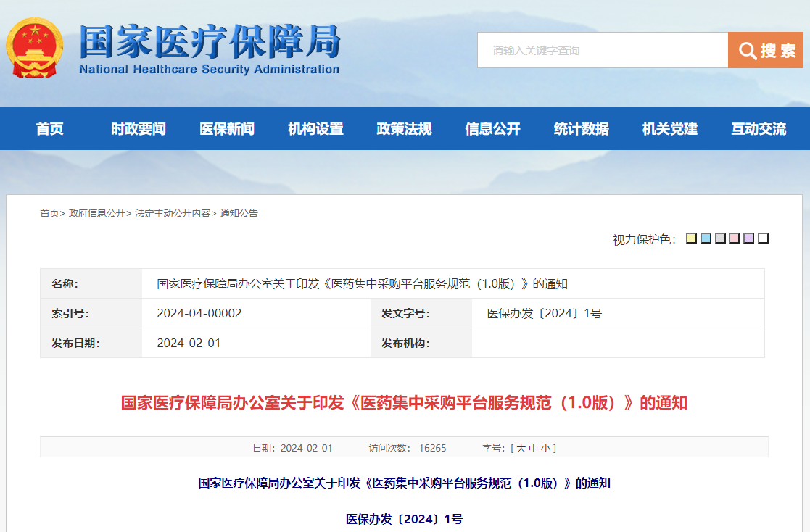The height and width of the screenshot is (532, 810).
Task: Open the 统计数据 navigation menu
Action: click(x=581, y=129)
